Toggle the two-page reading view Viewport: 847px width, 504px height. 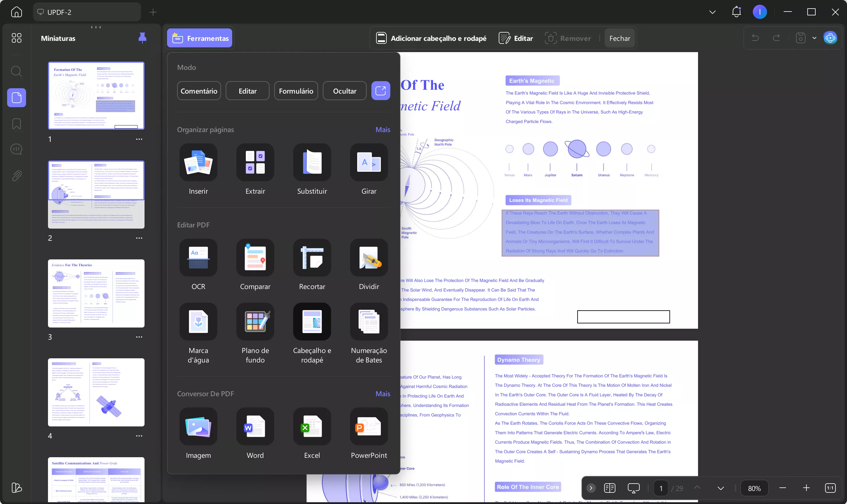click(x=609, y=488)
